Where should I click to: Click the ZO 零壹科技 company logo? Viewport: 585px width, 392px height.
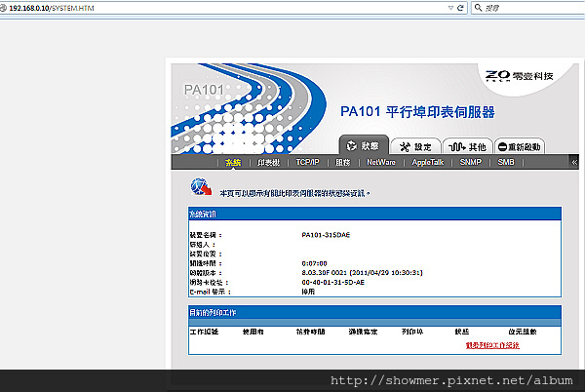519,76
